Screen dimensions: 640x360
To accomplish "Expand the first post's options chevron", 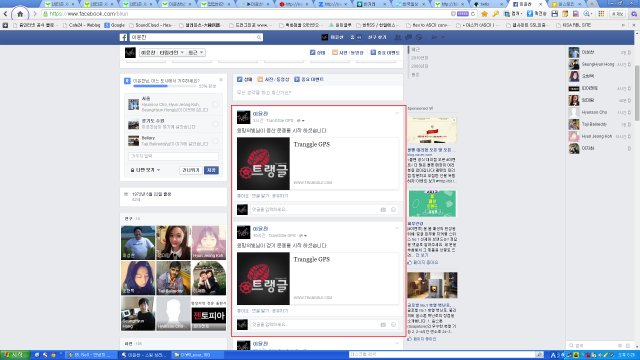I will (x=397, y=113).
